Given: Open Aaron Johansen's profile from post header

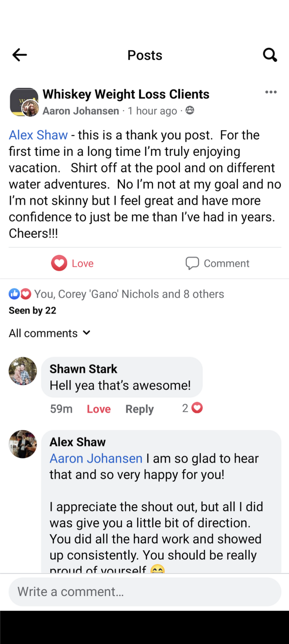Looking at the screenshot, I should click(81, 111).
